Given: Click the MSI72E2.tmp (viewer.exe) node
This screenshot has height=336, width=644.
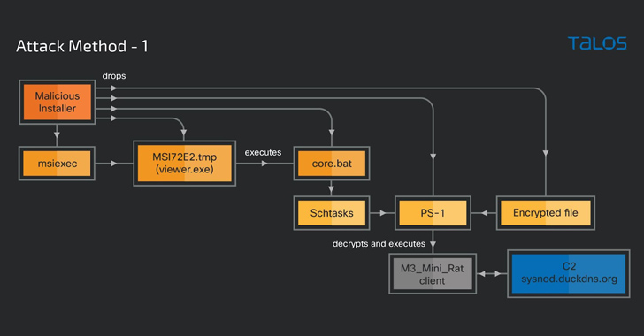Looking at the screenshot, I should point(184,163).
